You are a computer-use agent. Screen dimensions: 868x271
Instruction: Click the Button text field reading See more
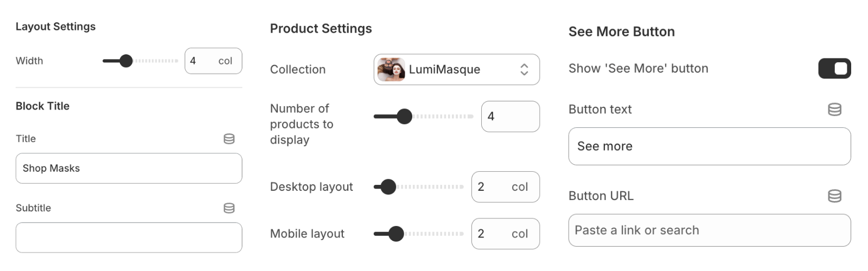point(709,146)
